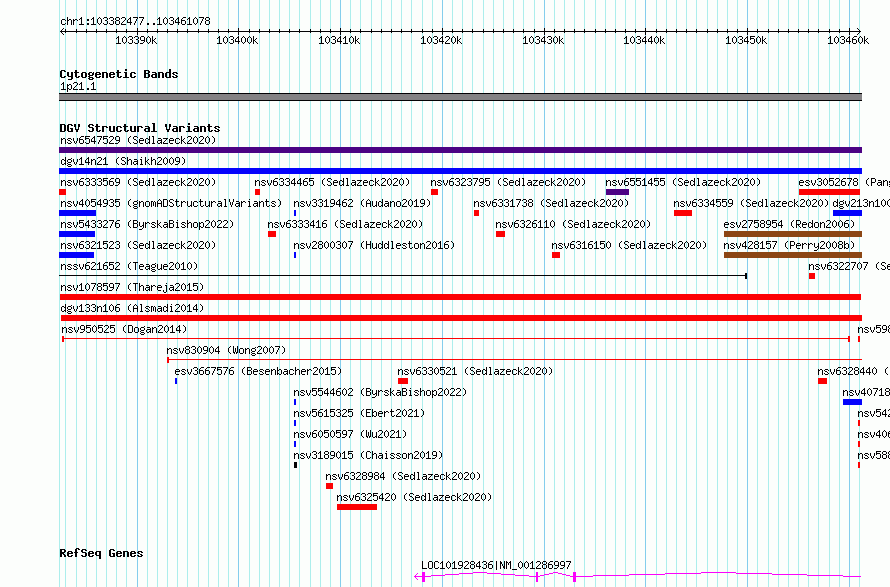Select red bar under nsv6334559

(683, 213)
